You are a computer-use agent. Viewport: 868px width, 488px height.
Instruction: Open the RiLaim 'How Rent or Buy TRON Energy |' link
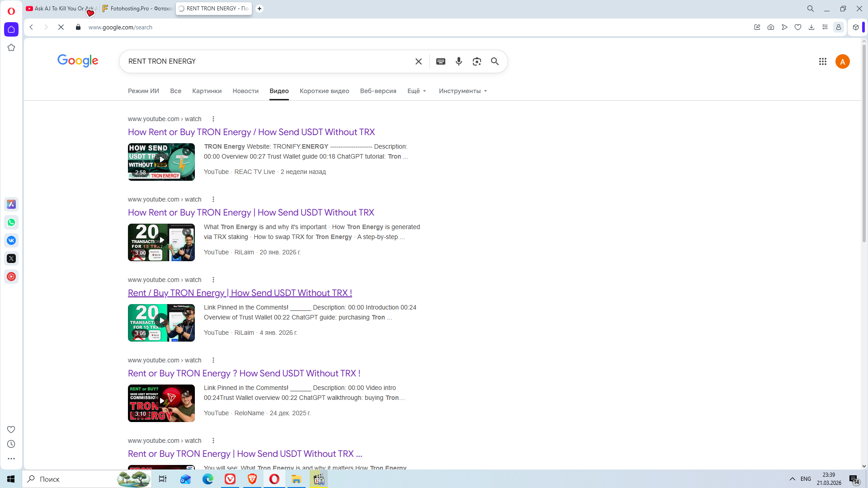[x=251, y=212]
